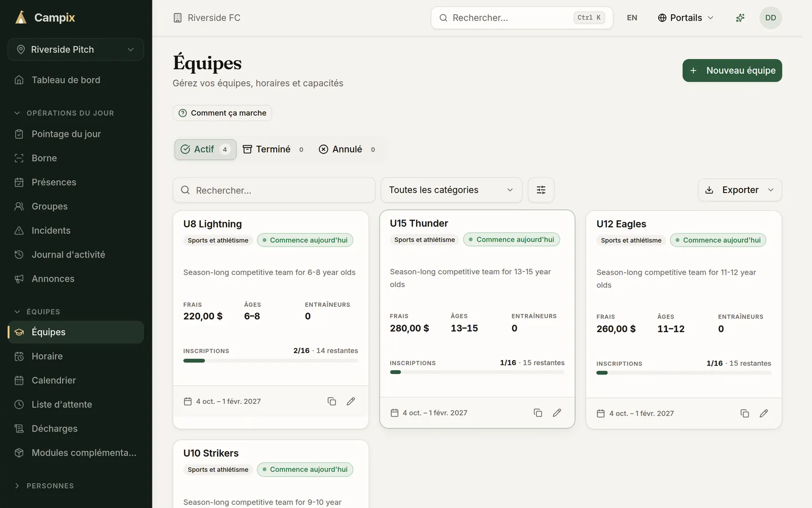Open Horaire in sidebar
The width and height of the screenshot is (812, 508).
coord(76,356)
